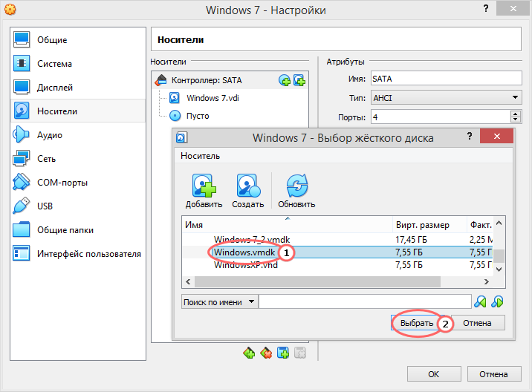
Task: Click the VirtualBox gear icon in title bar
Action: 10,9
